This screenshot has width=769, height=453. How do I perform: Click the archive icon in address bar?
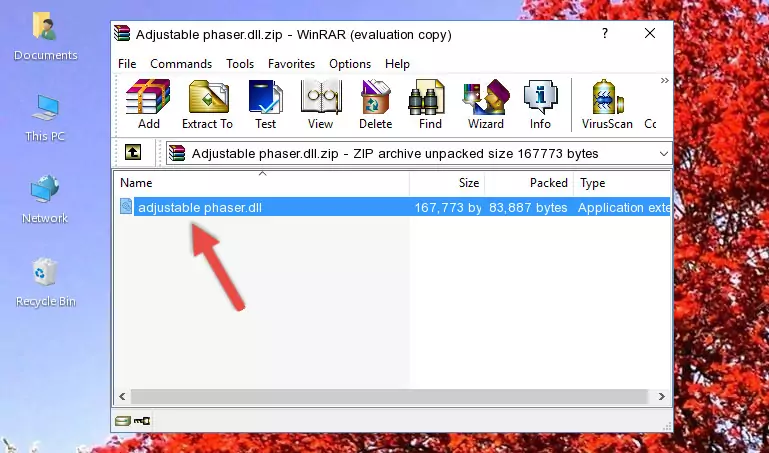[177, 153]
